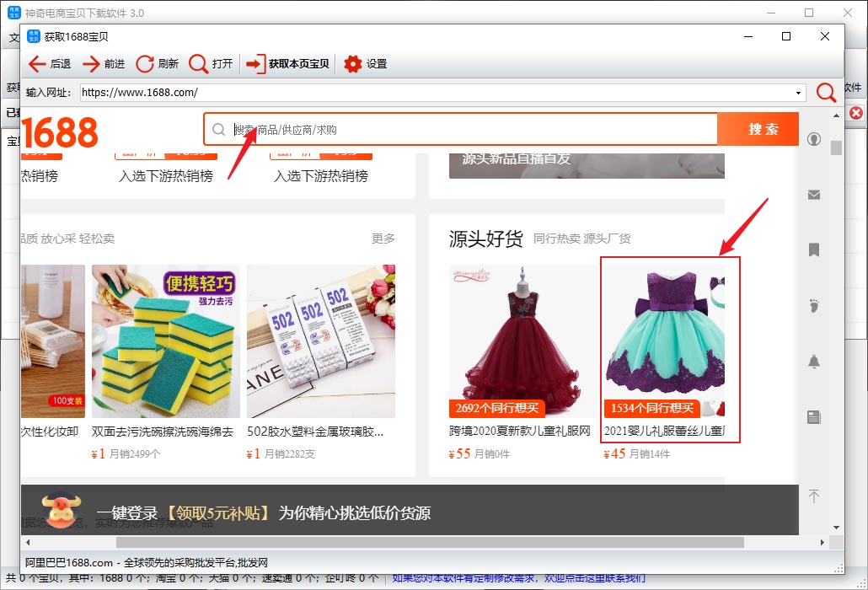Screen dimensions: 868x590
Task: Click the 1688 logo
Action: tap(59, 132)
